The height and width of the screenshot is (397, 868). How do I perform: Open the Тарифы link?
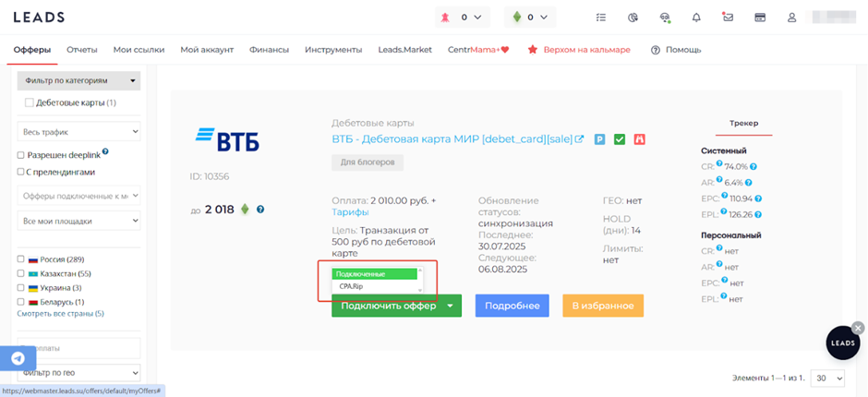(350, 212)
